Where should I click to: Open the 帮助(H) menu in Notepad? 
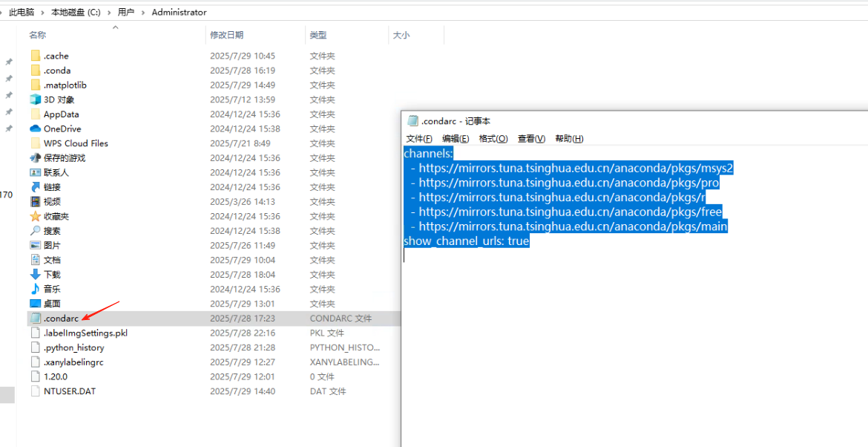[568, 138]
